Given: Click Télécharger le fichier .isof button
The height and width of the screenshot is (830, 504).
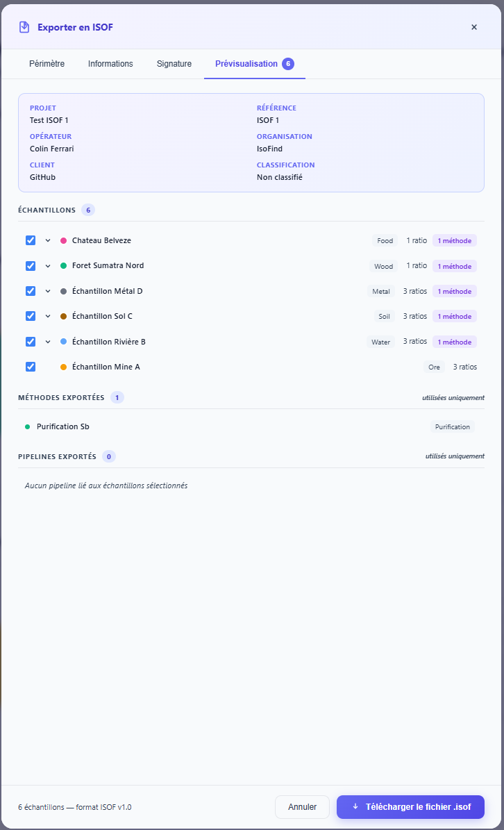Looking at the screenshot, I should point(410,807).
